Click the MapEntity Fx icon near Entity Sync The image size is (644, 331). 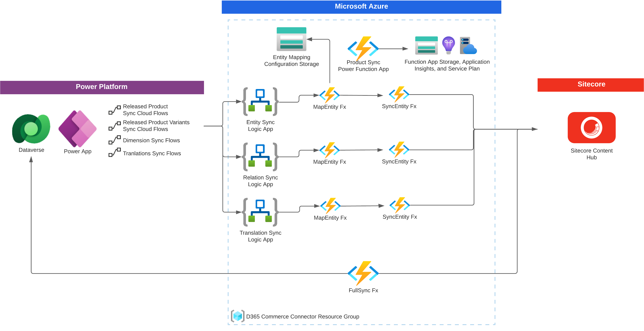point(330,95)
